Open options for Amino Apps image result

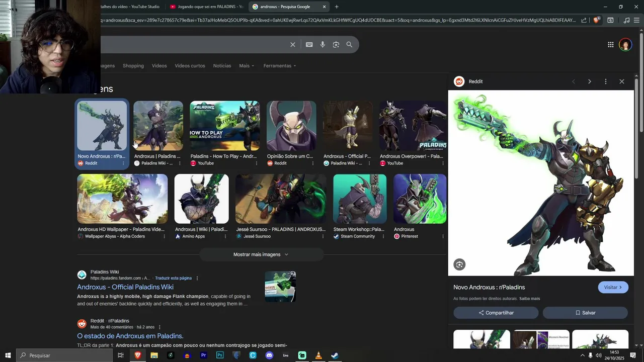pos(225,236)
